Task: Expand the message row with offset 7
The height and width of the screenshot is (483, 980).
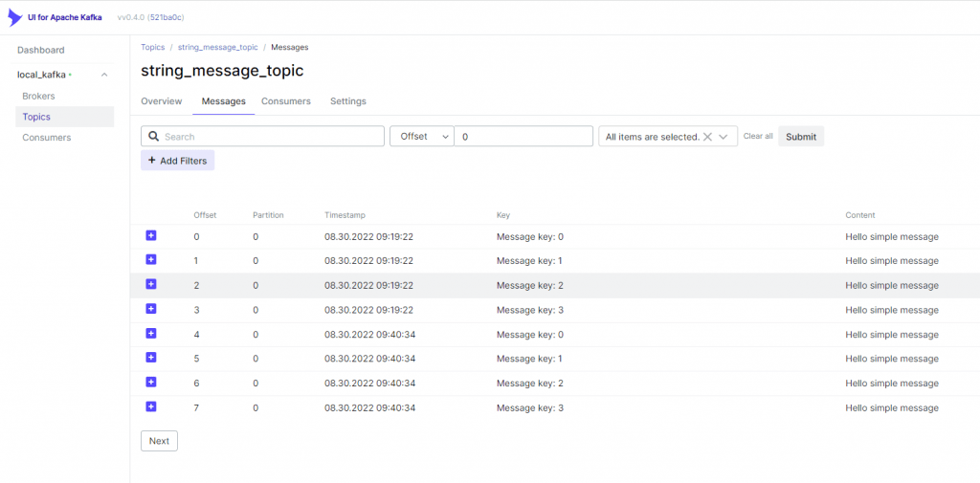Action: (150, 406)
